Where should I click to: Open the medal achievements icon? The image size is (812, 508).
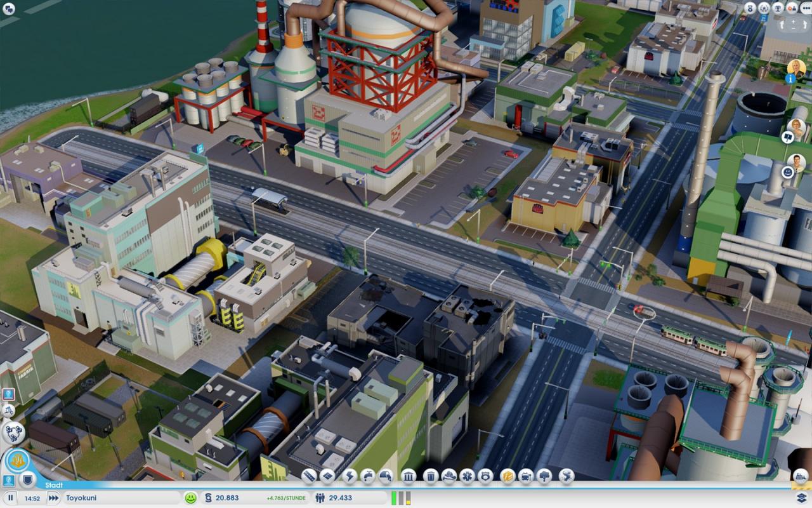coord(751,8)
